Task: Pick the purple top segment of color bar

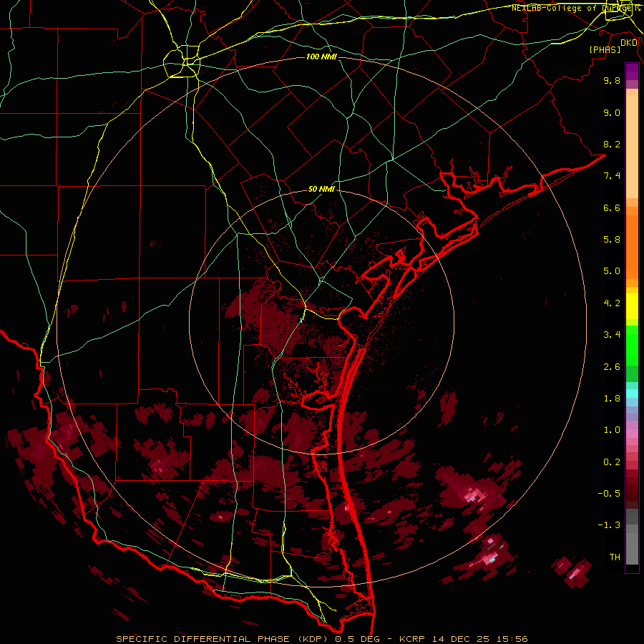Action: (x=632, y=72)
